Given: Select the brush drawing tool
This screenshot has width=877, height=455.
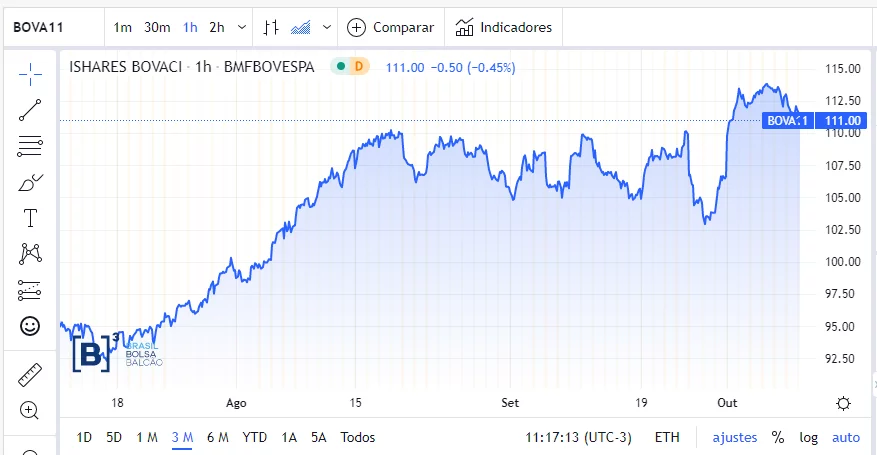Looking at the screenshot, I should 30,183.
